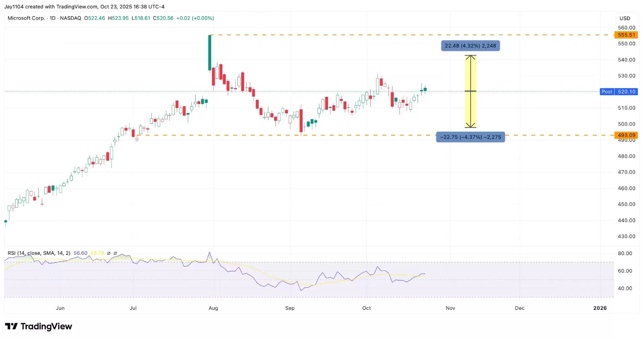Click the RSI indicator title text
The width and height of the screenshot is (644, 339).
pos(39,253)
